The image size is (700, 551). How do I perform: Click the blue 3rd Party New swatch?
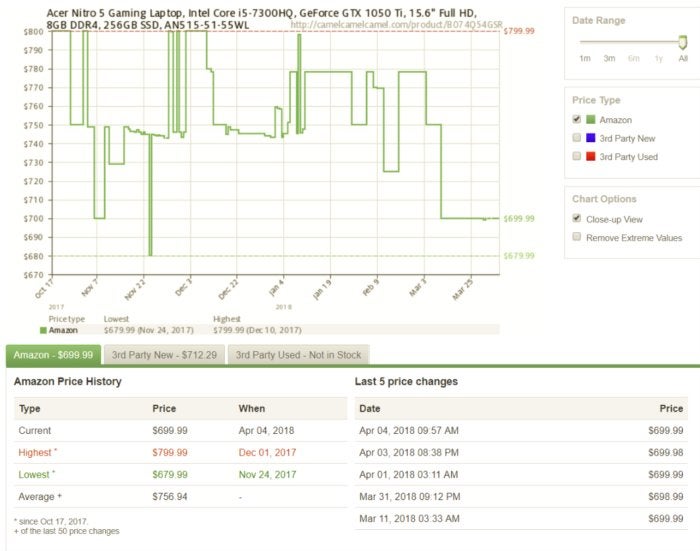[x=590, y=138]
